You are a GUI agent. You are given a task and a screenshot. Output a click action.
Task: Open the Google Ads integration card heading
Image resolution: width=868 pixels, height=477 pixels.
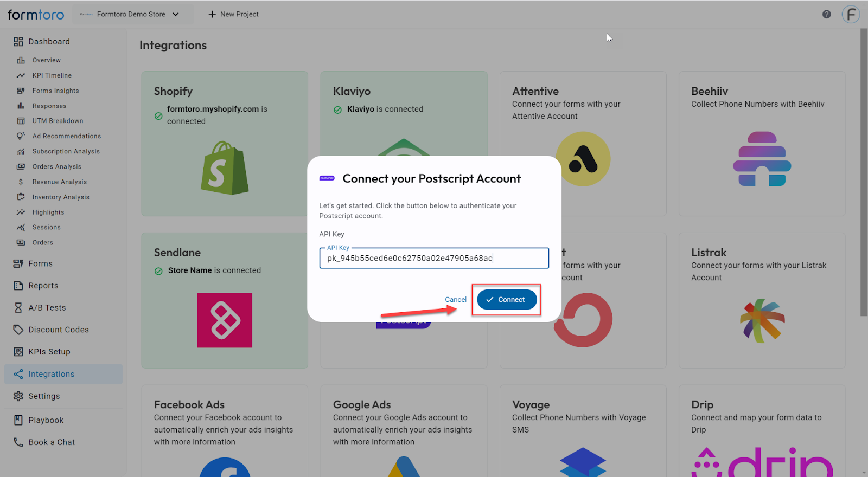click(x=362, y=404)
